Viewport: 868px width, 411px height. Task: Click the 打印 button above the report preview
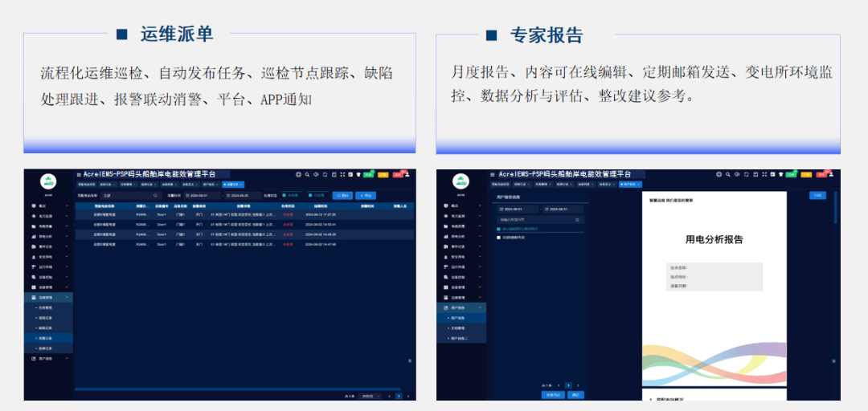click(x=817, y=195)
